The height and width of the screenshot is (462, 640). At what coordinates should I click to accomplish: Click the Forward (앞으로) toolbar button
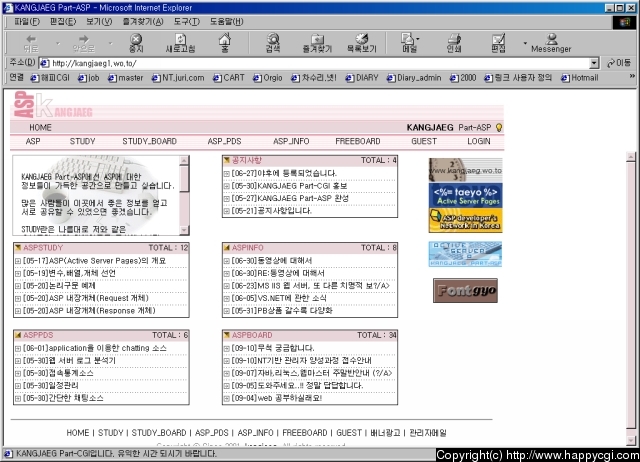point(84,43)
